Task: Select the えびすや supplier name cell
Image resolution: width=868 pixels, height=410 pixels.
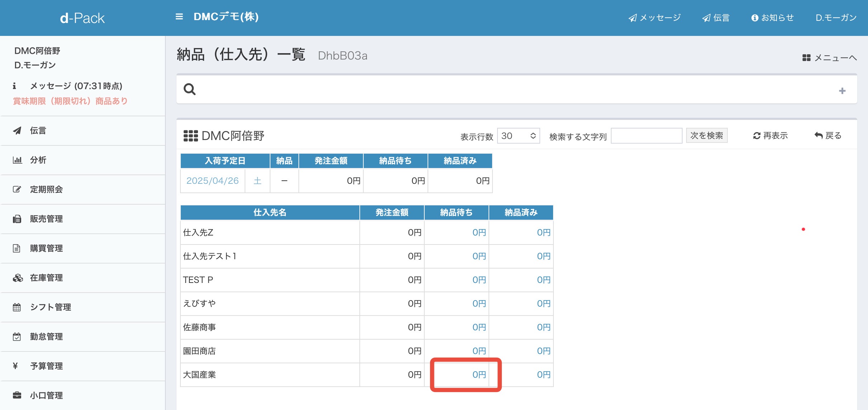Action: [x=270, y=303]
